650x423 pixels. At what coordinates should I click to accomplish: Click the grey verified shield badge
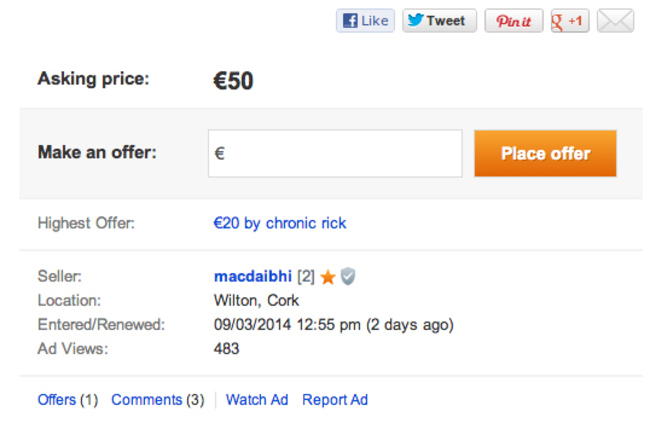(348, 277)
